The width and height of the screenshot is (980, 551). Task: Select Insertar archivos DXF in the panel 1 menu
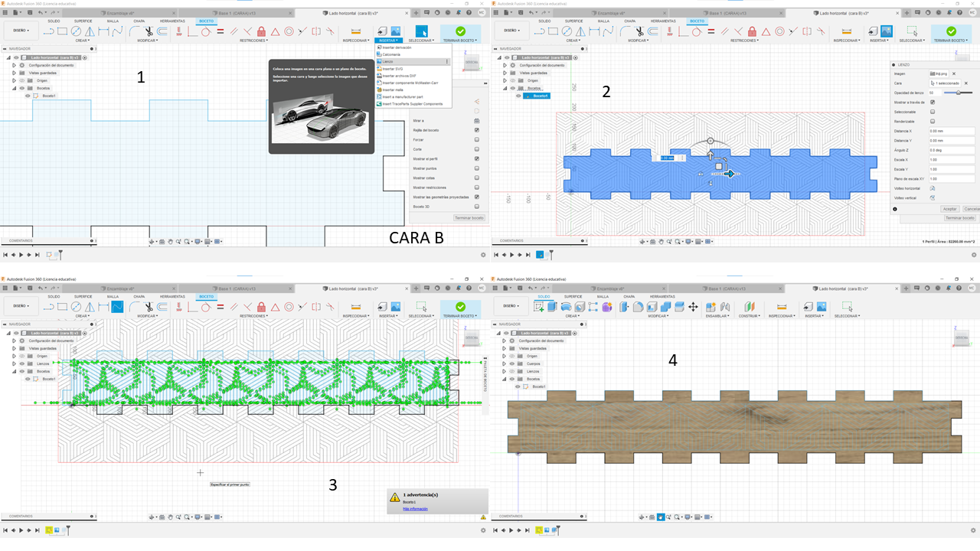413,76
